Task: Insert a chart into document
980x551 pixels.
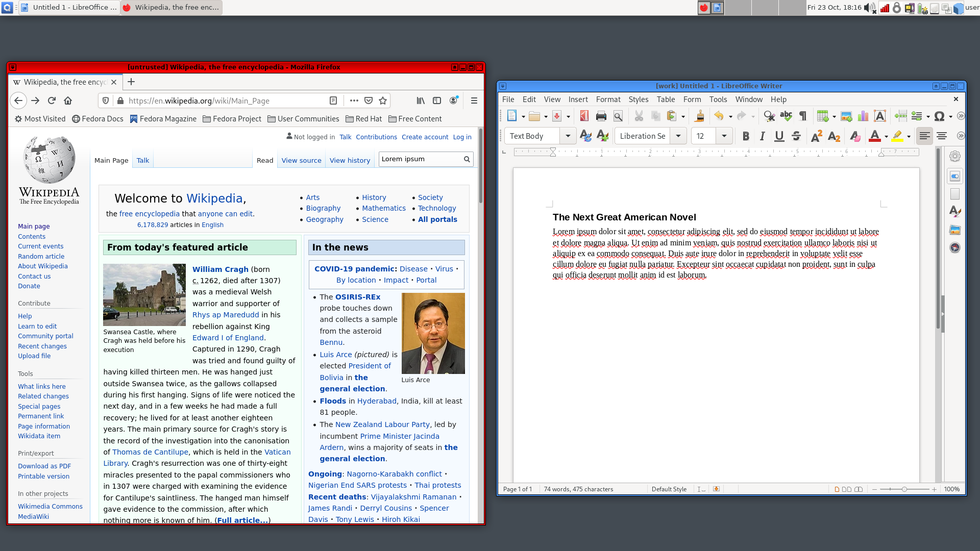Action: tap(863, 116)
